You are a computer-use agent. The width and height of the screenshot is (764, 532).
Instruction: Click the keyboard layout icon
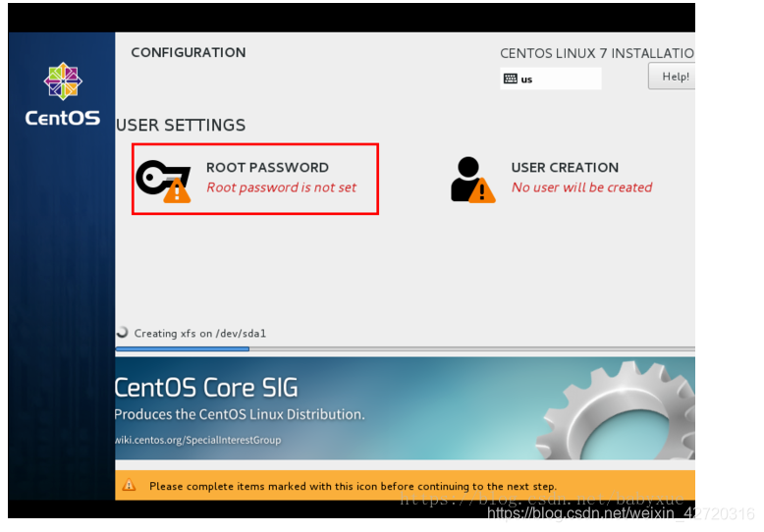point(510,79)
